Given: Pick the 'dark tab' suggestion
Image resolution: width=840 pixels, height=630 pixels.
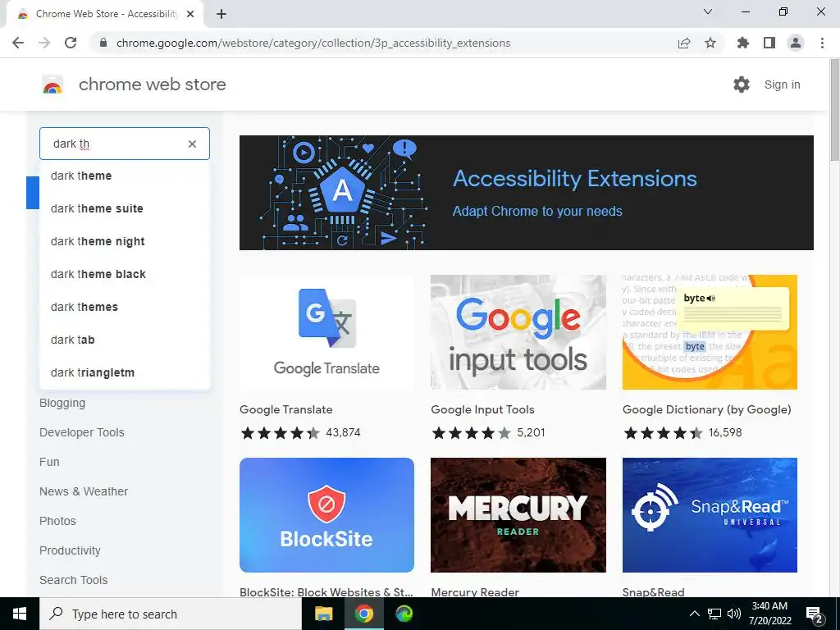Looking at the screenshot, I should pos(125,340).
